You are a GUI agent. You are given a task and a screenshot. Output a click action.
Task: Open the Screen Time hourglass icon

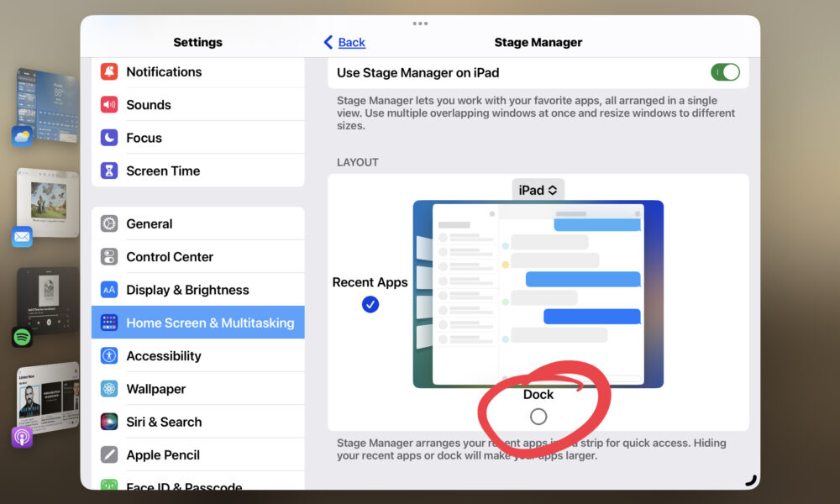click(x=109, y=171)
